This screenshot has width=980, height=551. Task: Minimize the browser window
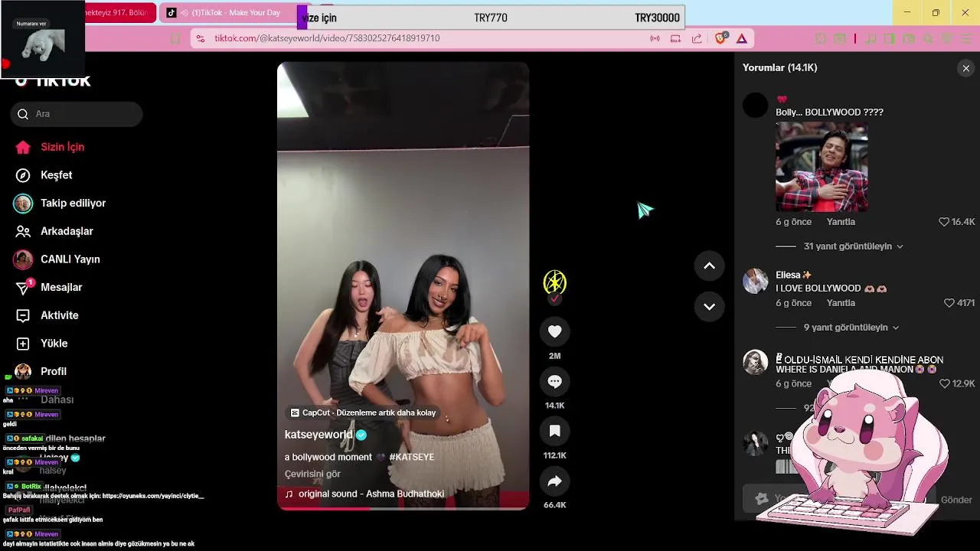(907, 12)
